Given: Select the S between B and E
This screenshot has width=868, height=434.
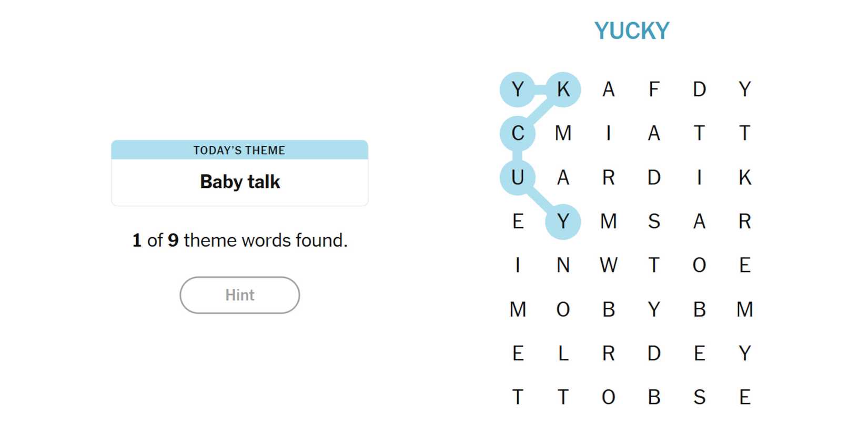Looking at the screenshot, I should coord(699,397).
